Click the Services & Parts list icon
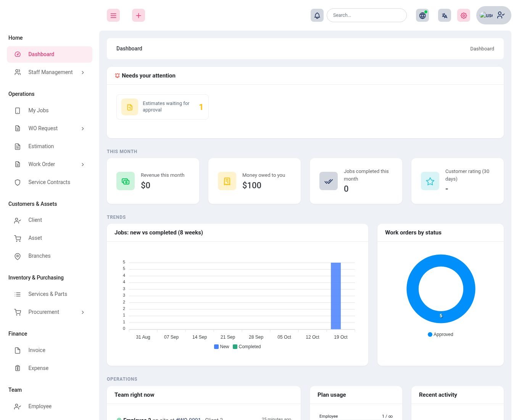This screenshot has height=420, width=519. 18,294
